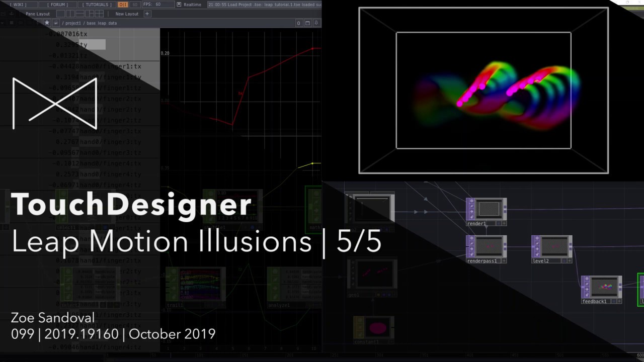This screenshot has height=362, width=644.
Task: Select the single pane layout icon
Action: pyautogui.click(x=60, y=14)
